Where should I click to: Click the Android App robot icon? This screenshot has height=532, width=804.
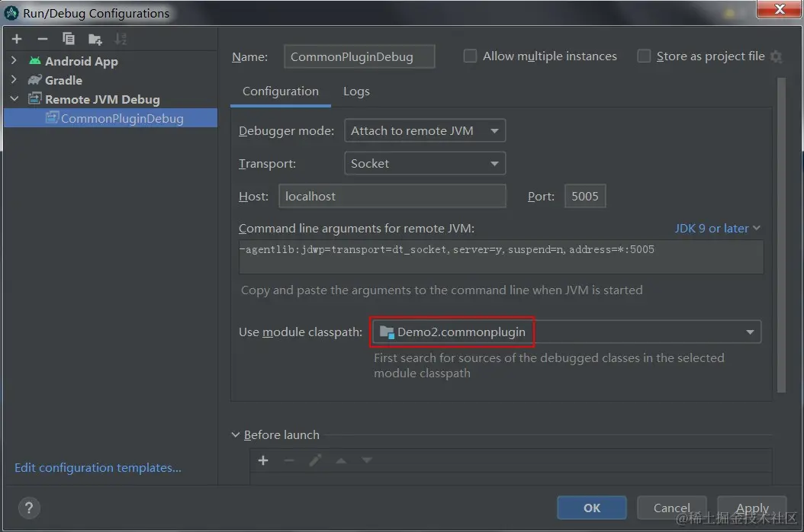click(x=35, y=61)
